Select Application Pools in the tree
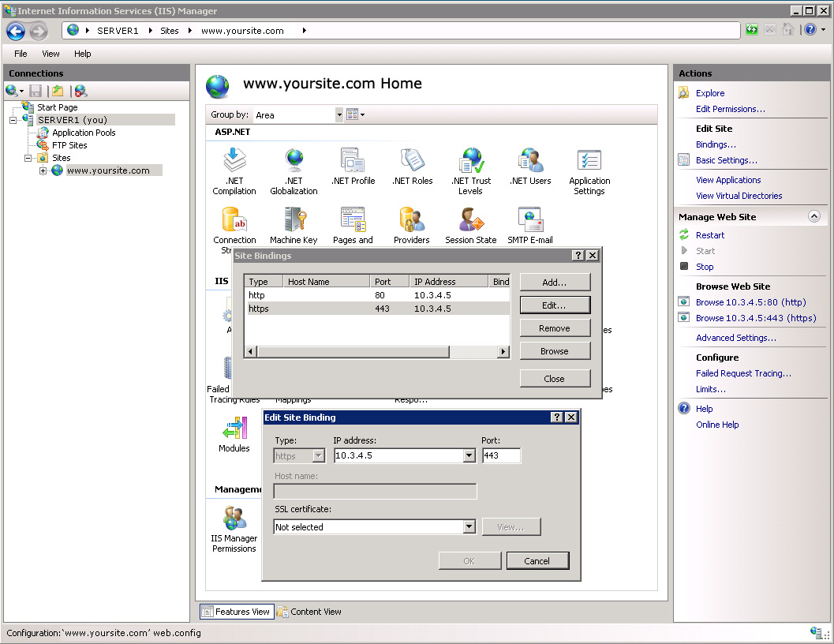 click(84, 133)
